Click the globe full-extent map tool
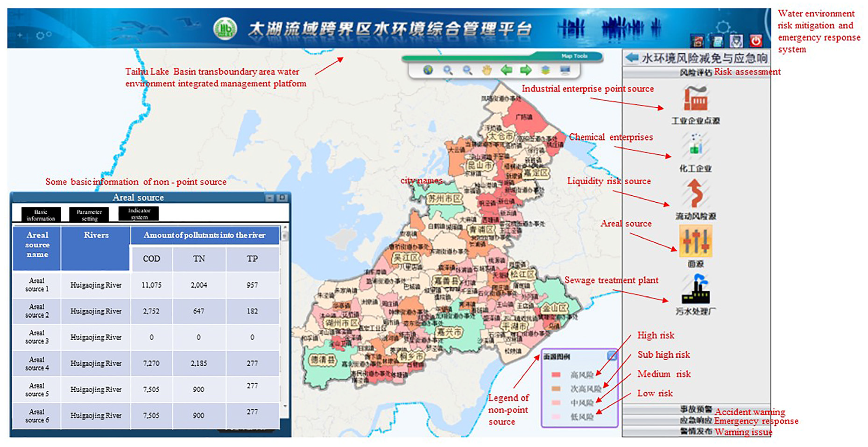Image resolution: width=868 pixels, height=447 pixels. tap(428, 70)
